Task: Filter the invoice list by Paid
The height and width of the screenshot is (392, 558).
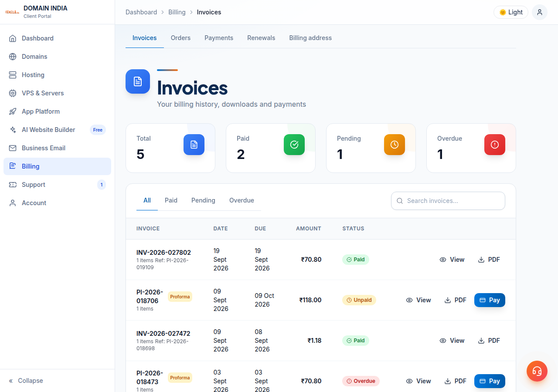Action: (x=171, y=200)
